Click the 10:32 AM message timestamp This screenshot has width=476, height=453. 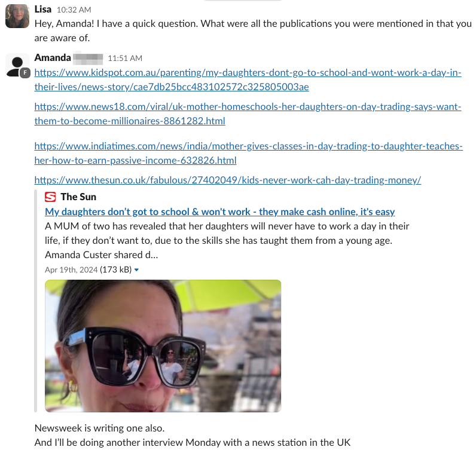[74, 10]
